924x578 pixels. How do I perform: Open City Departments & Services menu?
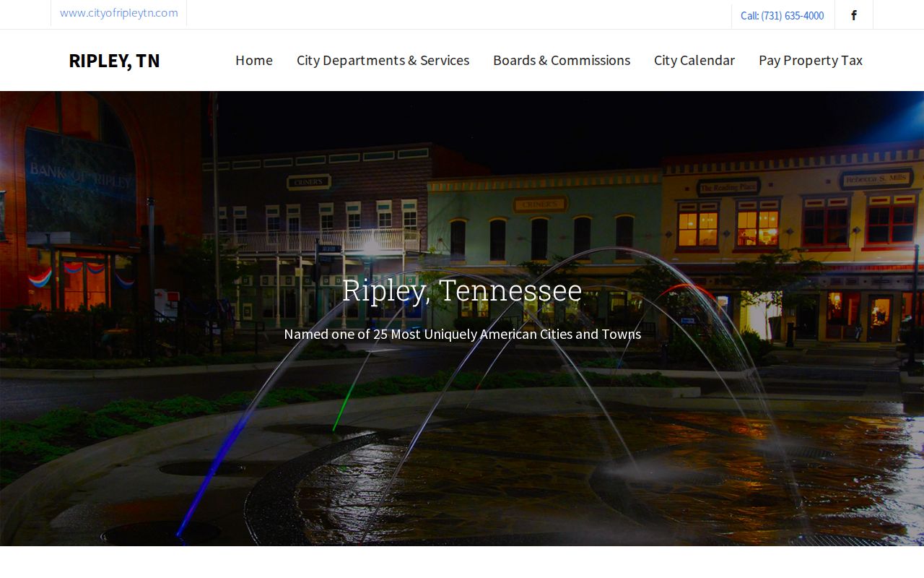tap(383, 60)
